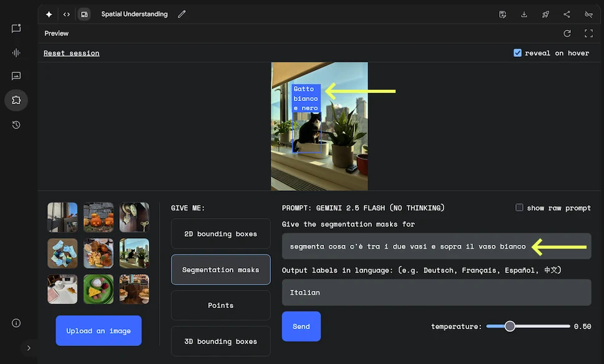604x364 pixels.
Task: Select the green plate with cheese thumbnail
Action: (99, 289)
